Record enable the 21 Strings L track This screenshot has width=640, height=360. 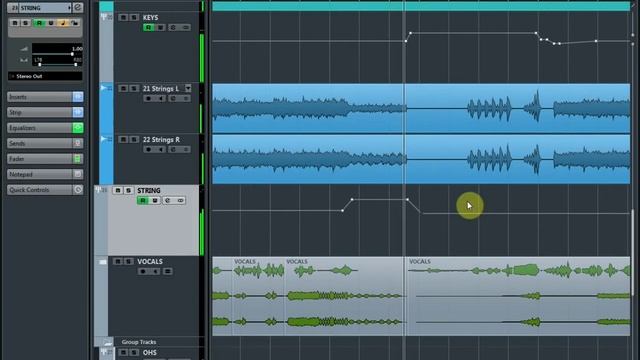pyautogui.click(x=148, y=98)
